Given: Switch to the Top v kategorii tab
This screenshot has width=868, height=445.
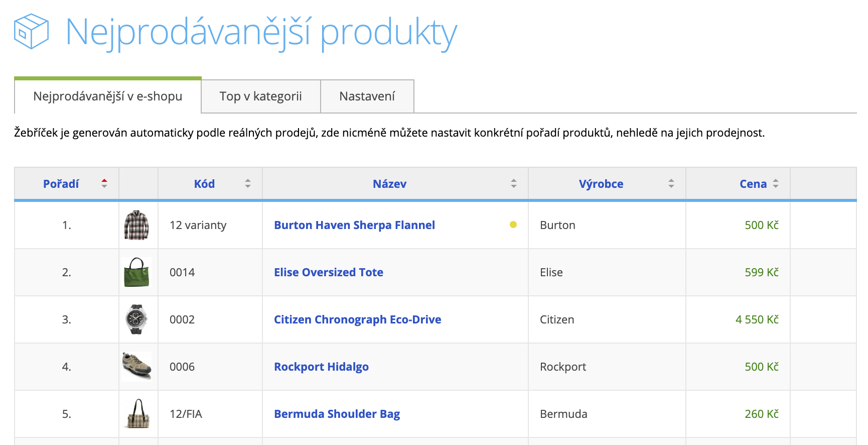Looking at the screenshot, I should point(261,96).
